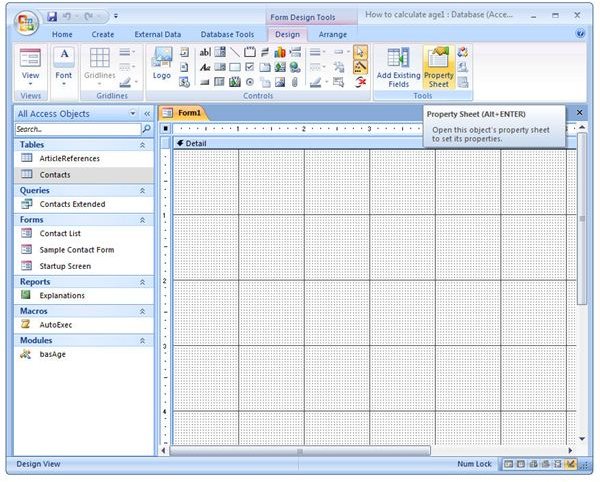Toggle the Property Sheet button
The height and width of the screenshot is (482, 600).
(x=439, y=68)
